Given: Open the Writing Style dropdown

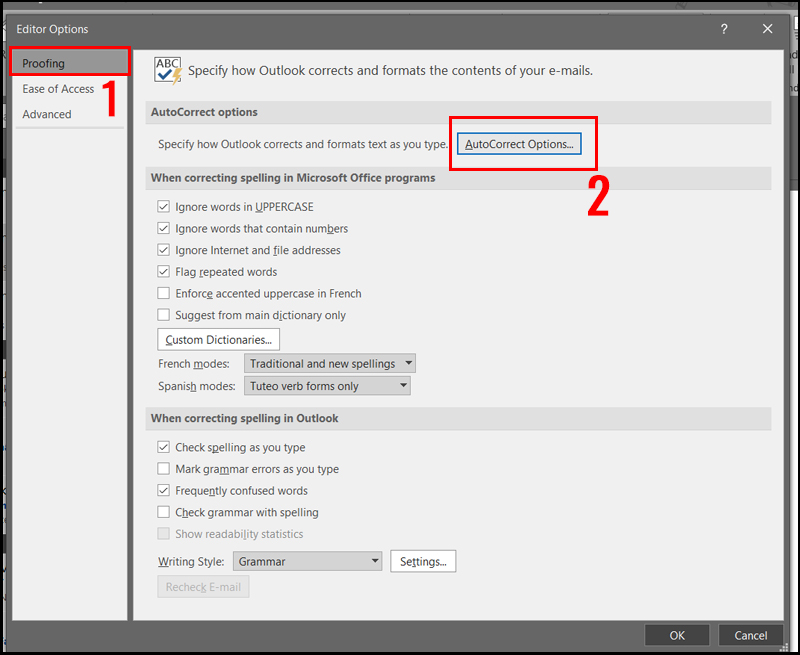Looking at the screenshot, I should (308, 561).
